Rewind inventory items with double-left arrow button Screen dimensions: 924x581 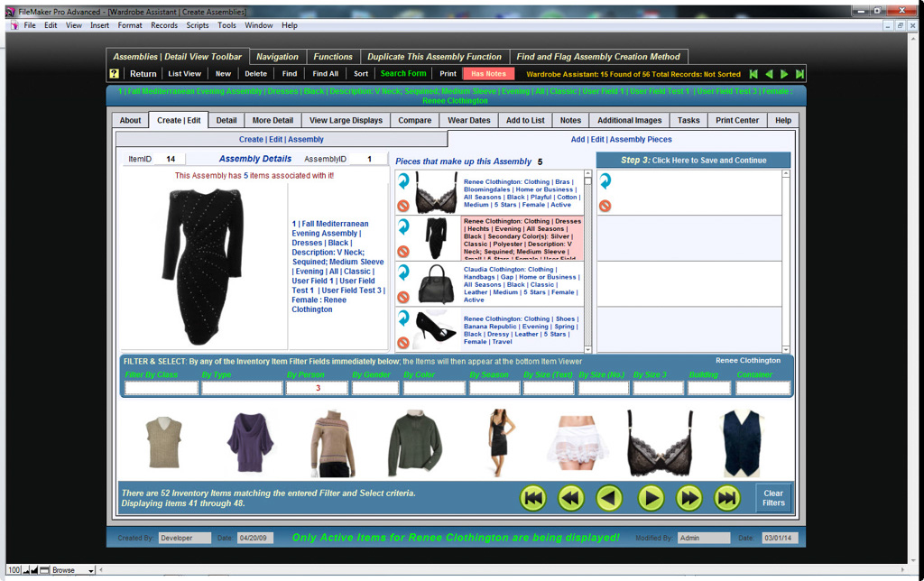[571, 499]
